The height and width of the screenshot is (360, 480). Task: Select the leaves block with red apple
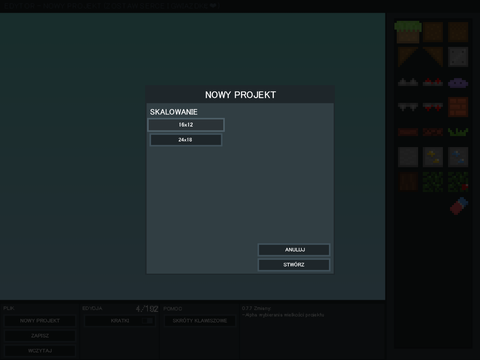click(458, 182)
